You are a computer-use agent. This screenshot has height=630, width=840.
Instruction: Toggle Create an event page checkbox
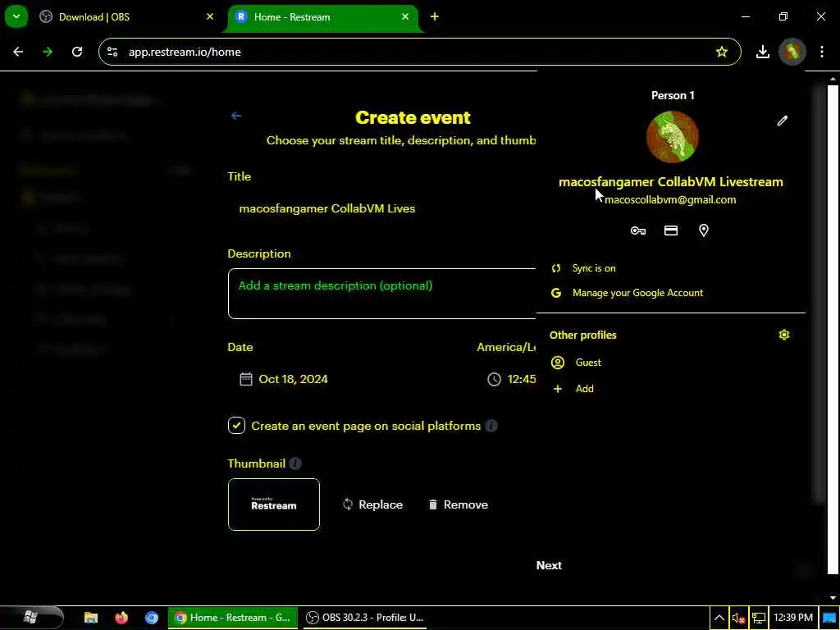click(x=236, y=426)
